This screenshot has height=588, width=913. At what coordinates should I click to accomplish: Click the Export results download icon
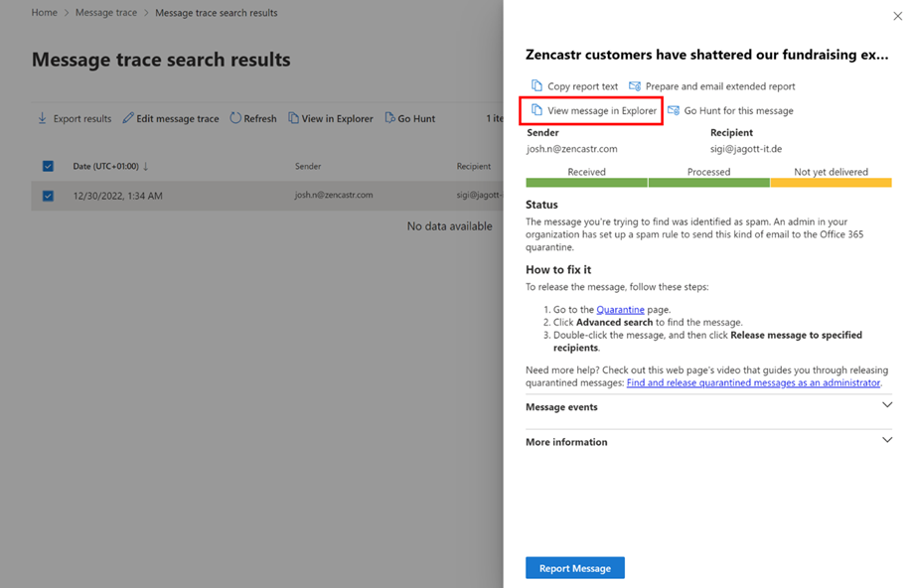point(42,118)
